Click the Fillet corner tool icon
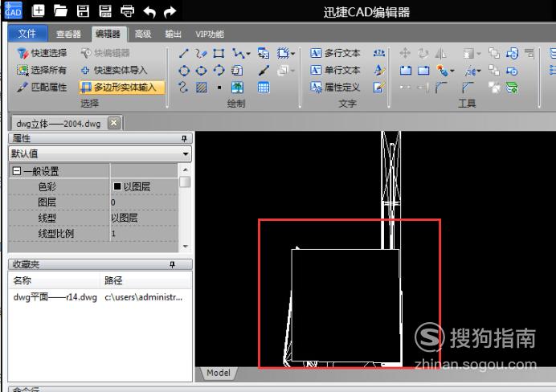 click(x=441, y=88)
